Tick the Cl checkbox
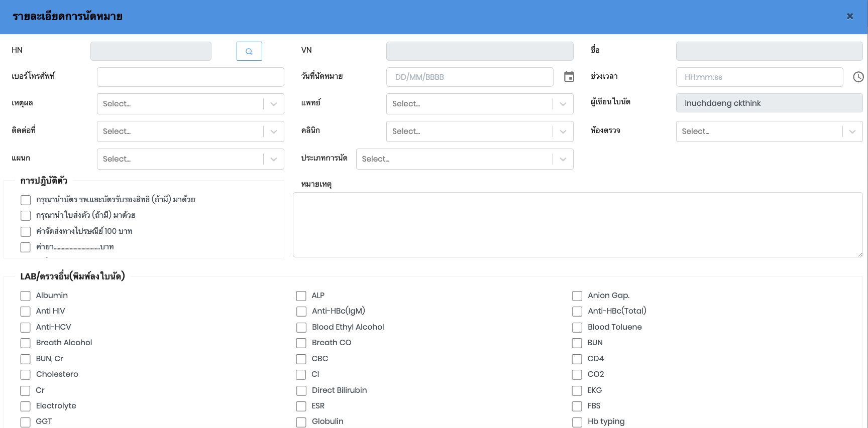This screenshot has height=428, width=868. [301, 375]
